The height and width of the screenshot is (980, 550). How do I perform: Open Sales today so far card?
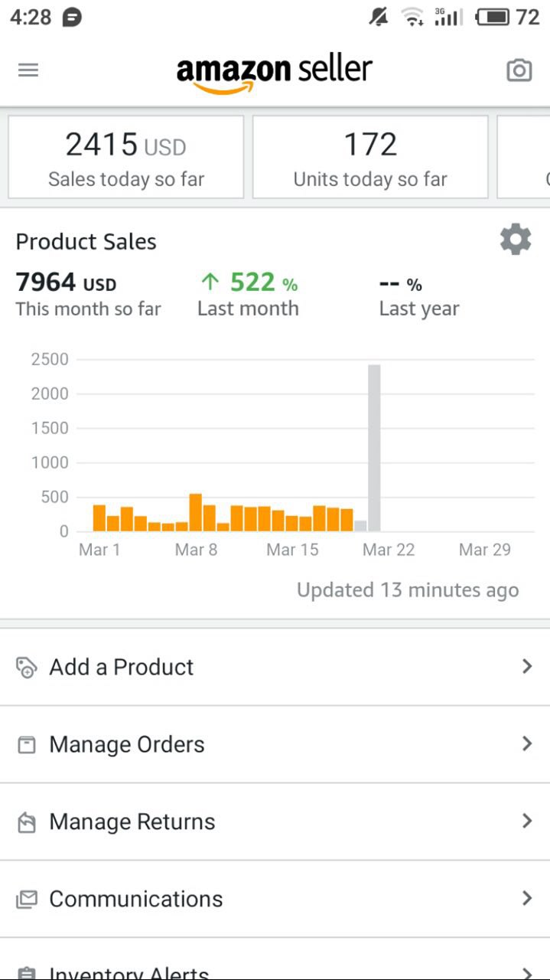126,158
